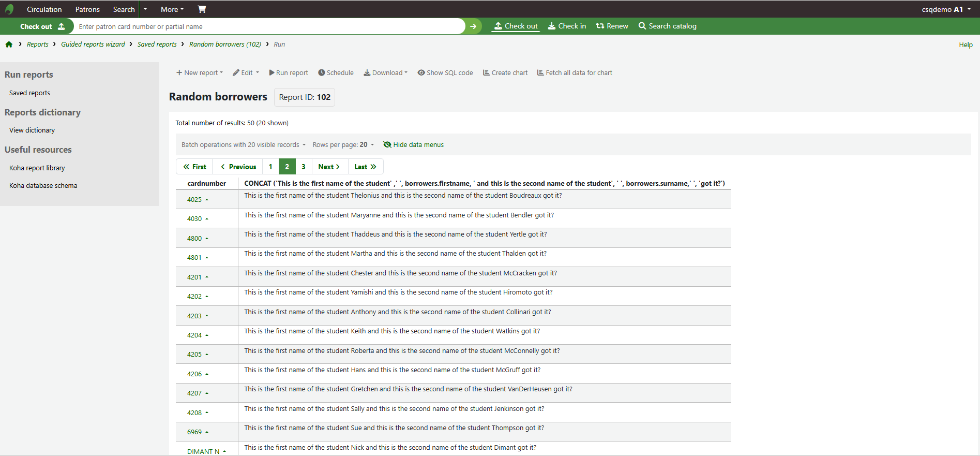980x456 pixels.
Task: Open data menu for cardnumber 4030
Action: (198, 219)
